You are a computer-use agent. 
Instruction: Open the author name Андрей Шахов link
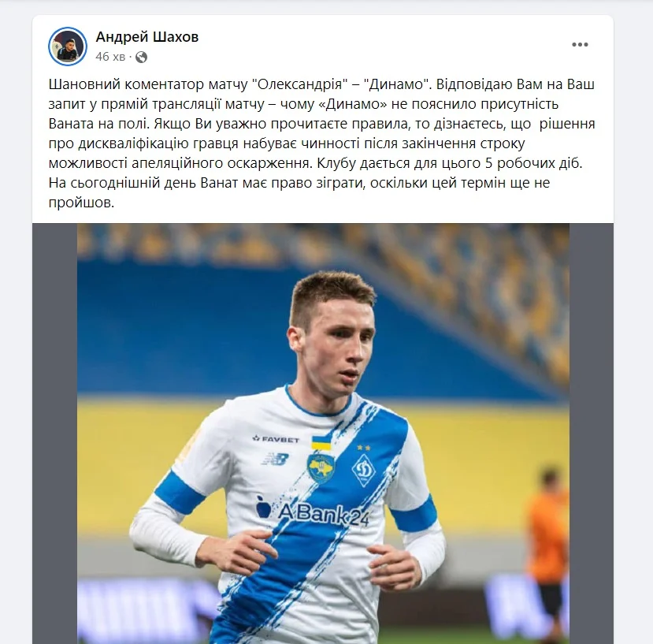pyautogui.click(x=147, y=37)
